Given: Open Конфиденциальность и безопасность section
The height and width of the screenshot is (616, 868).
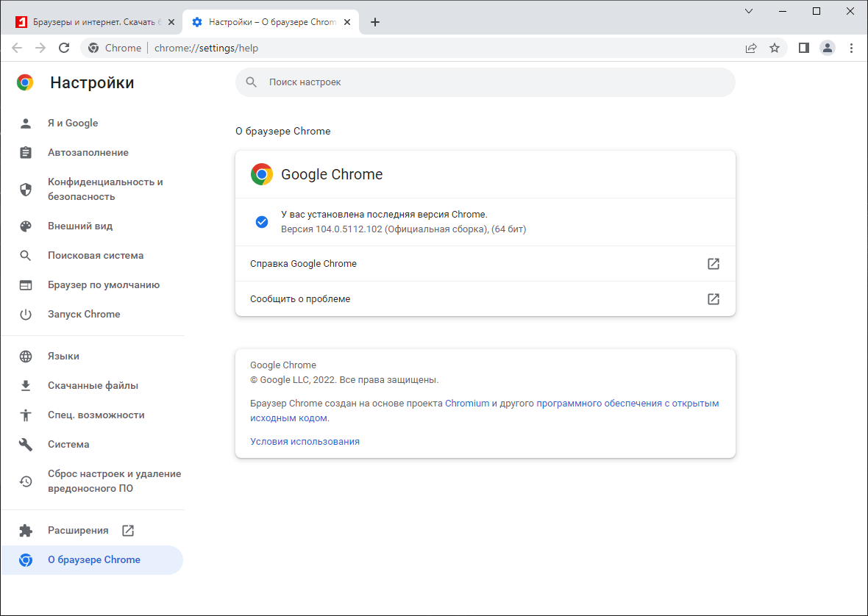Looking at the screenshot, I should (105, 189).
